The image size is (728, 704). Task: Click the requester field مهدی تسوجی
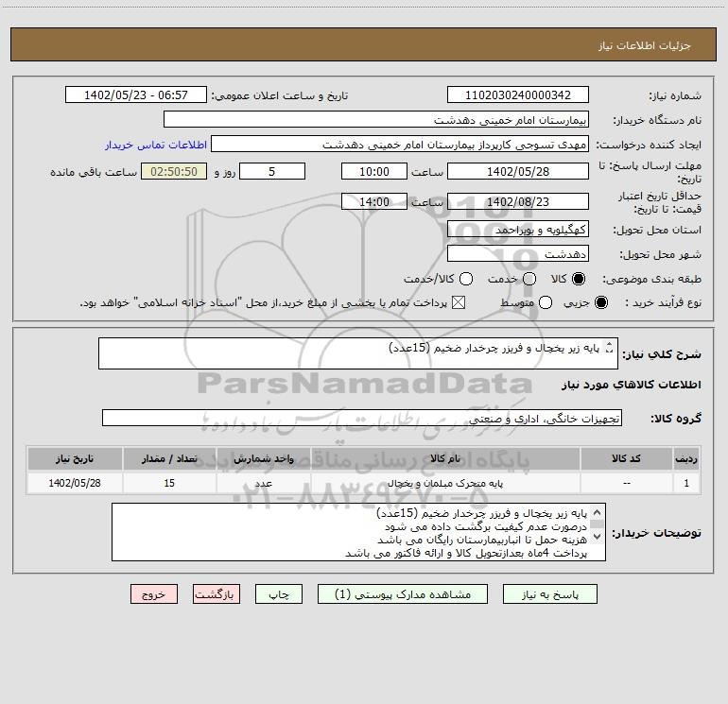pos(400,144)
